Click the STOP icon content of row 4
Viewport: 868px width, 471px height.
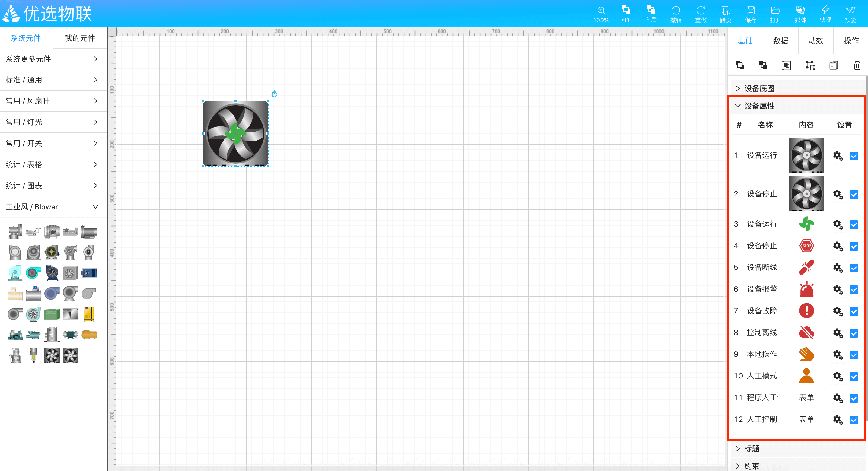(806, 246)
